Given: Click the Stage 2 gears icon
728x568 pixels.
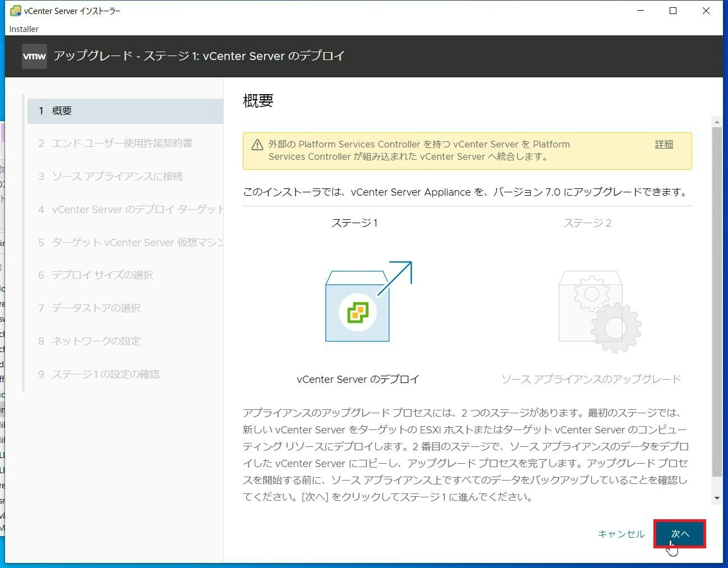Looking at the screenshot, I should 600,311.
